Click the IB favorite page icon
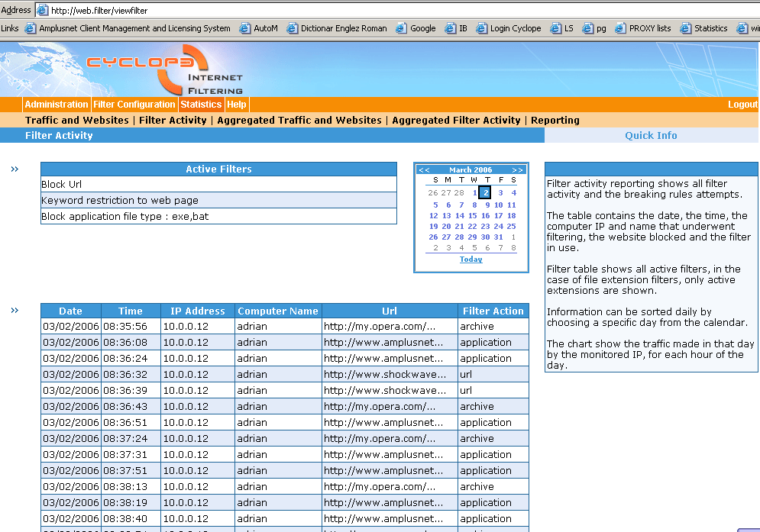 point(451,28)
